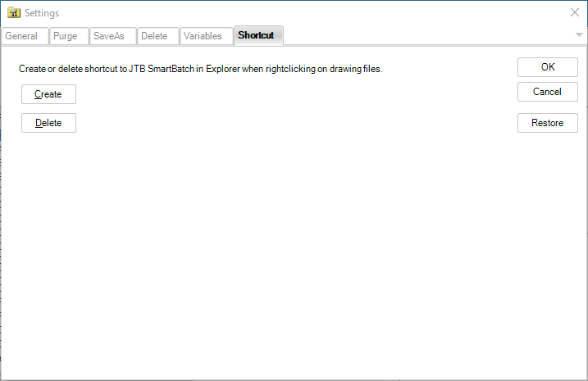Close the Settings window
Screen dimensions: 588x381
click(x=575, y=12)
